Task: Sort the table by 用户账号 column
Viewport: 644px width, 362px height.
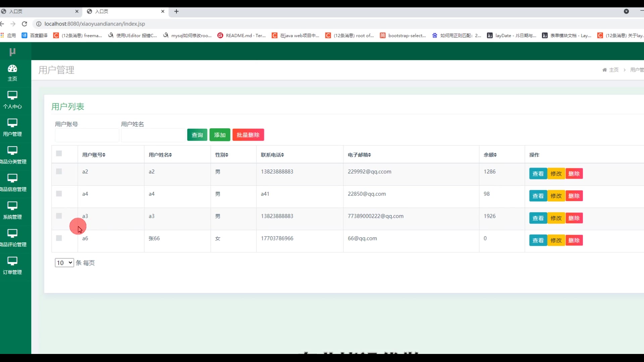Action: (x=94, y=155)
